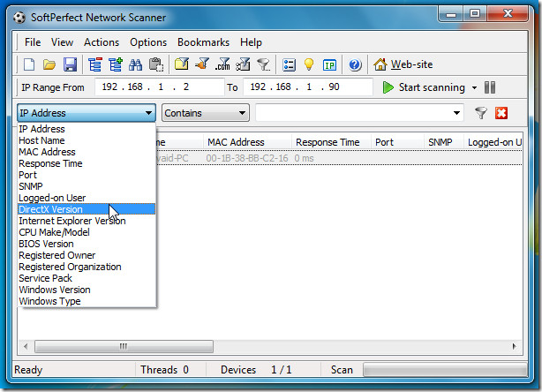This screenshot has width=542, height=392.
Task: Pick Windows Type from the list
Action: click(87, 301)
